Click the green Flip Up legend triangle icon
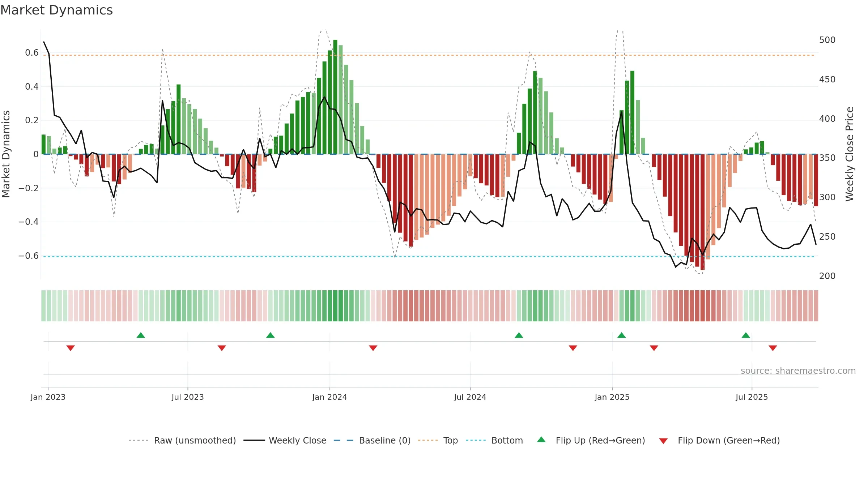Screen dimensions: 868x488 [x=541, y=440]
